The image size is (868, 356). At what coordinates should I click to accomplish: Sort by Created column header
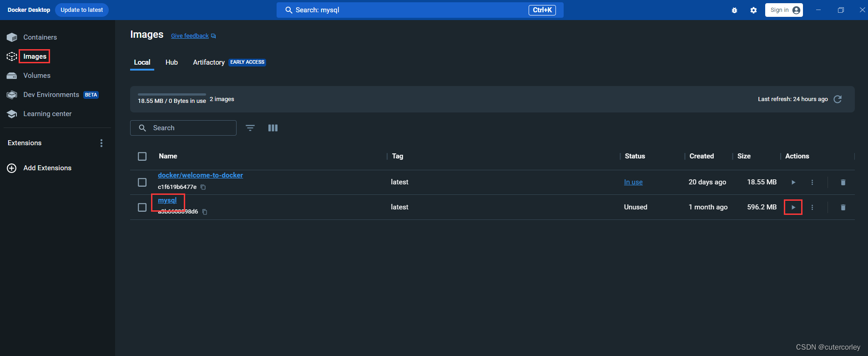701,156
